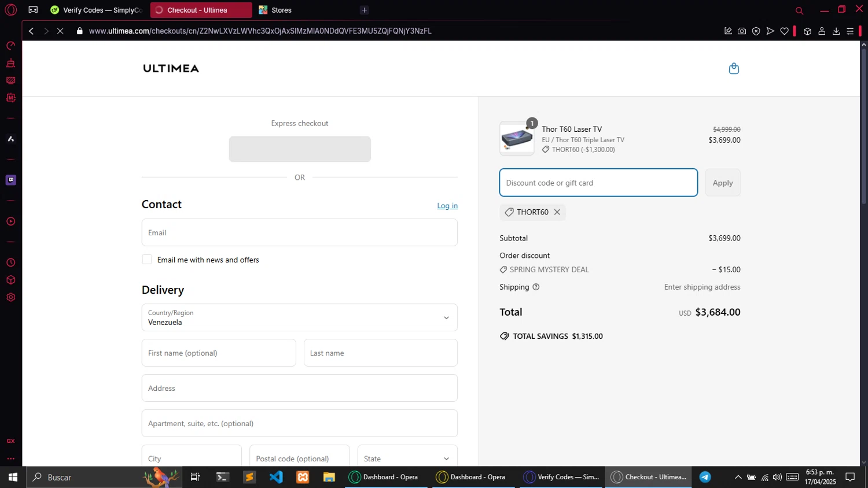The image size is (868, 488).
Task: Click the express checkout button placeholder
Action: (300, 149)
